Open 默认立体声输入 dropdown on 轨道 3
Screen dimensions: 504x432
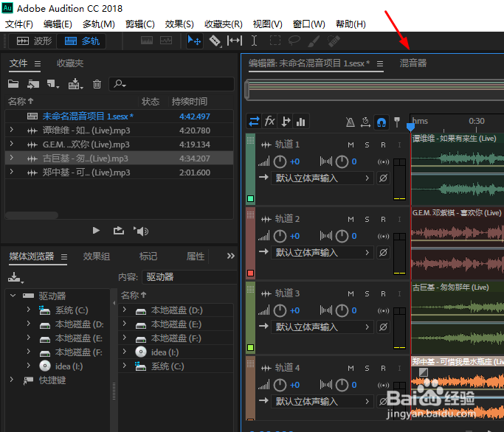pos(322,327)
